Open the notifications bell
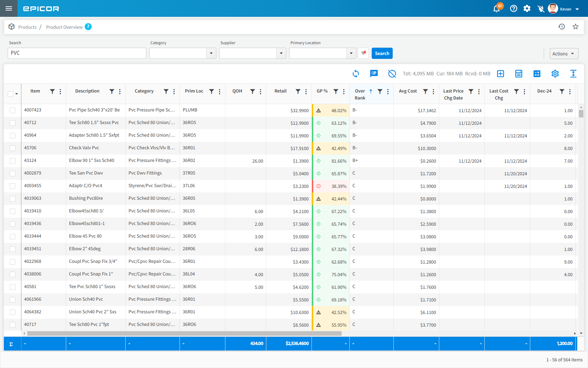 pos(496,9)
